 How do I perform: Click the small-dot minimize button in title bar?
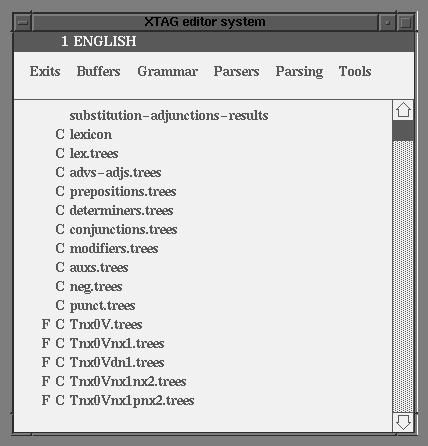[x=387, y=23]
